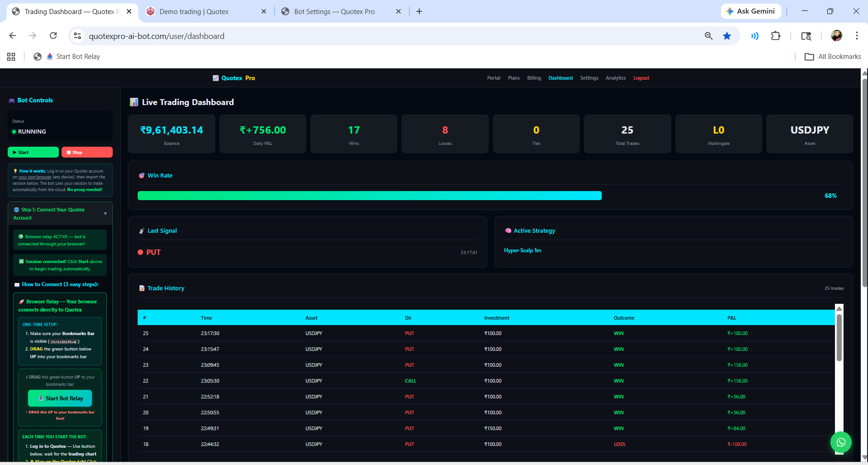Click the Martingale L0 card
Viewport: 868px width, 465px height.
719,134
